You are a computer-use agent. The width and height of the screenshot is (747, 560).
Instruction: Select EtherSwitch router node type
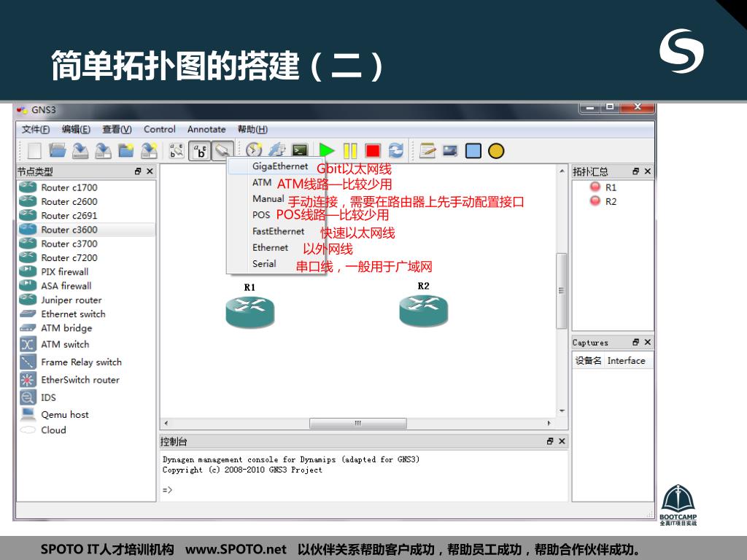tap(86, 379)
